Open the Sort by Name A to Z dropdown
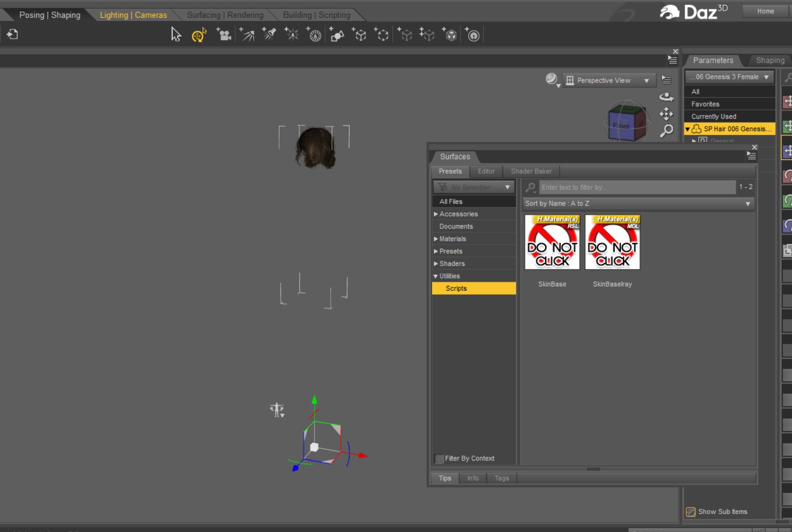 coord(639,203)
